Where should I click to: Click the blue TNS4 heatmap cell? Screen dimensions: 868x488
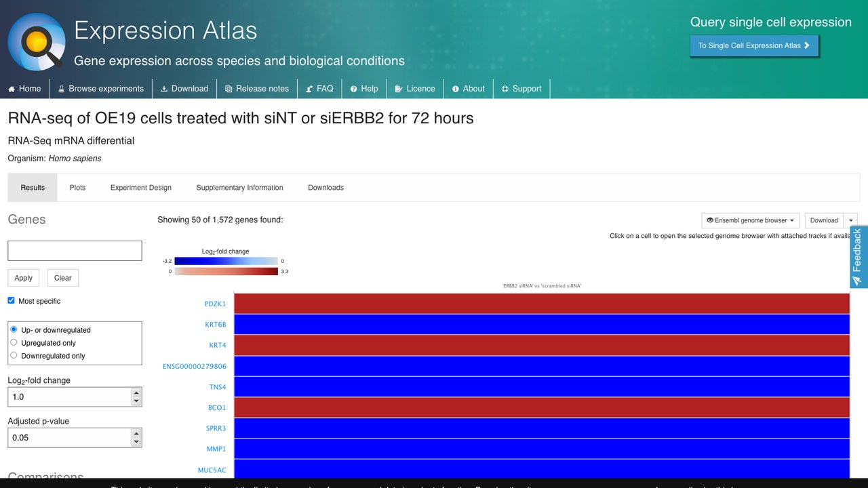(x=541, y=387)
